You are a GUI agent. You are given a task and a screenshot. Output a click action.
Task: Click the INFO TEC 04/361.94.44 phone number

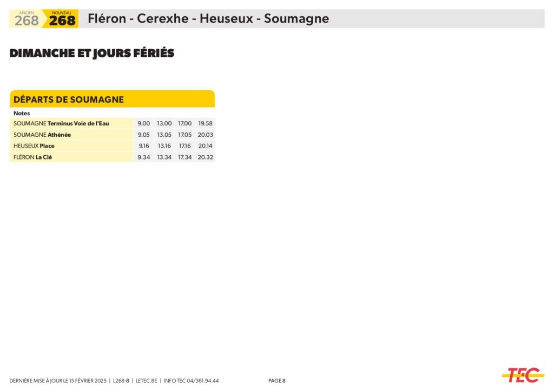click(x=191, y=381)
